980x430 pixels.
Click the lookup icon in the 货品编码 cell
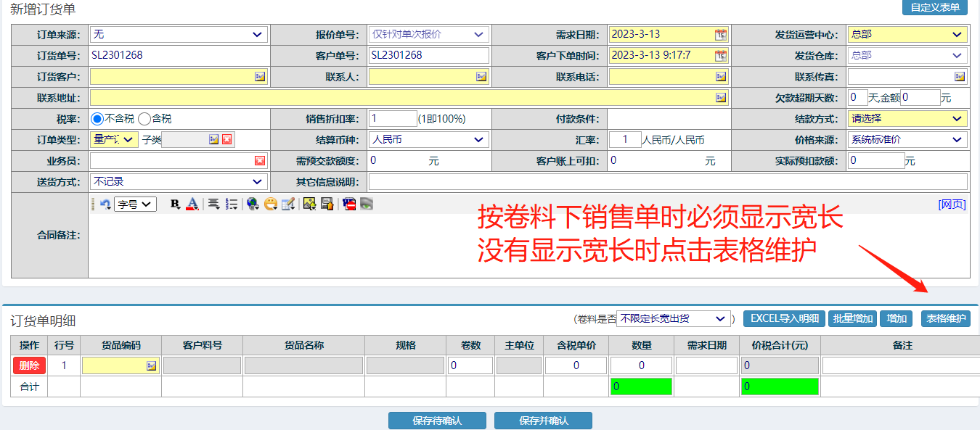click(x=151, y=366)
